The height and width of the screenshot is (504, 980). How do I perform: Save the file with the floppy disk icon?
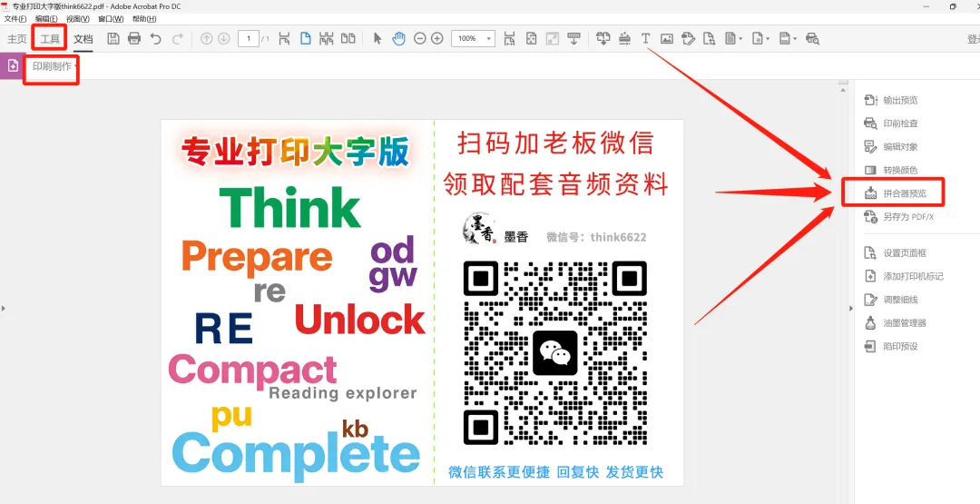pyautogui.click(x=113, y=39)
